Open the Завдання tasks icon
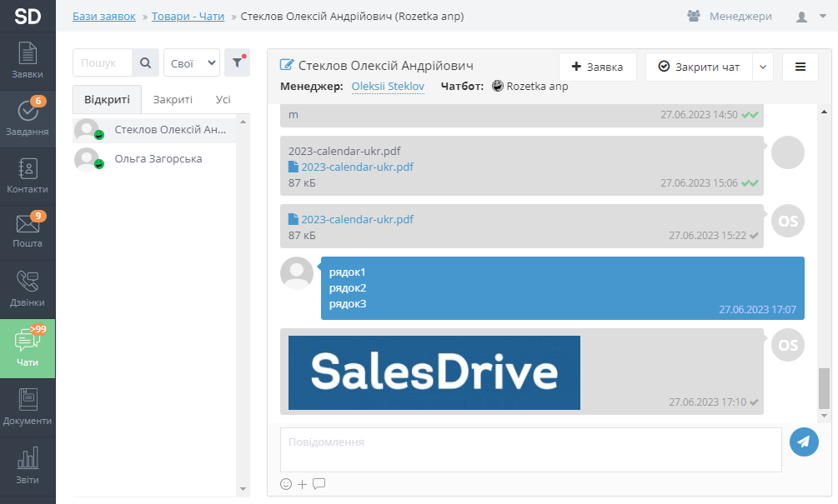 (28, 117)
